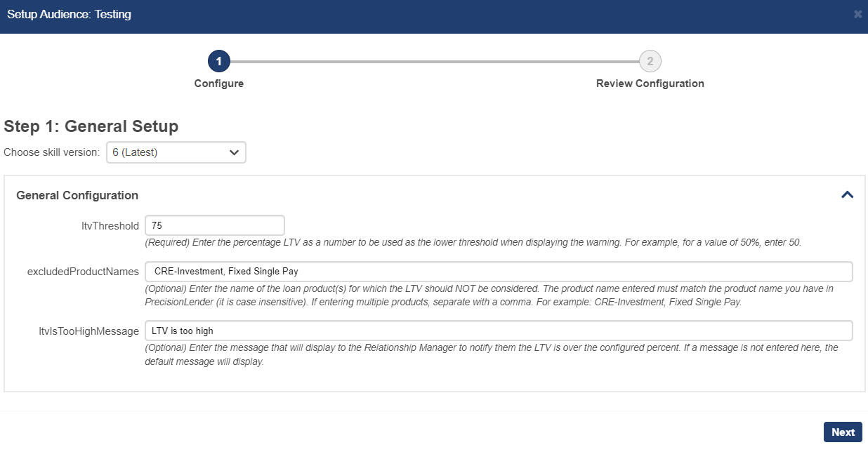Open the skill version dropdown
The width and height of the screenshot is (868, 452).
click(176, 152)
